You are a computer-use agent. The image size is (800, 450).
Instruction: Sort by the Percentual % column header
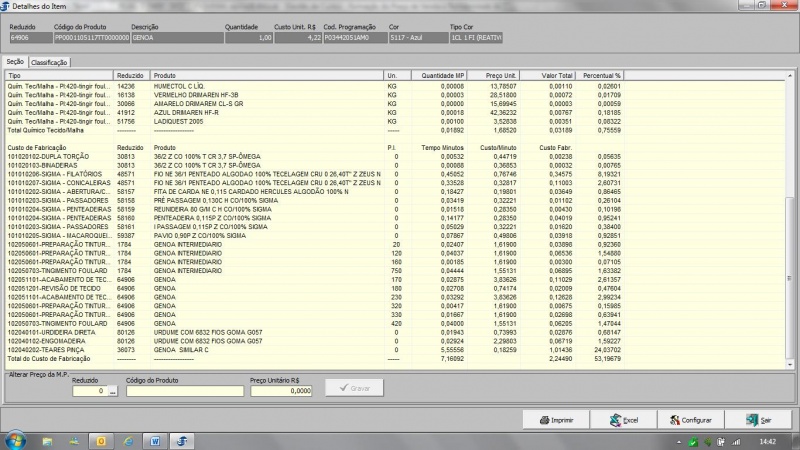click(x=602, y=76)
